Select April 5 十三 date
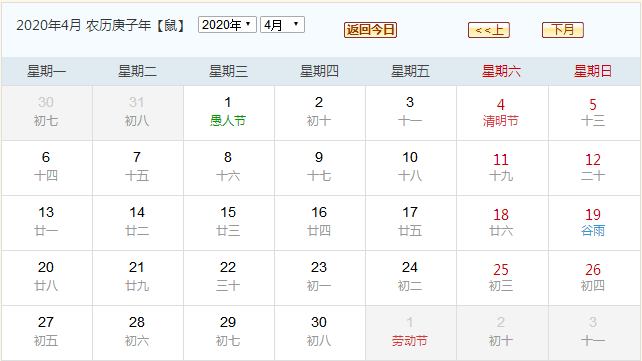 coord(594,113)
